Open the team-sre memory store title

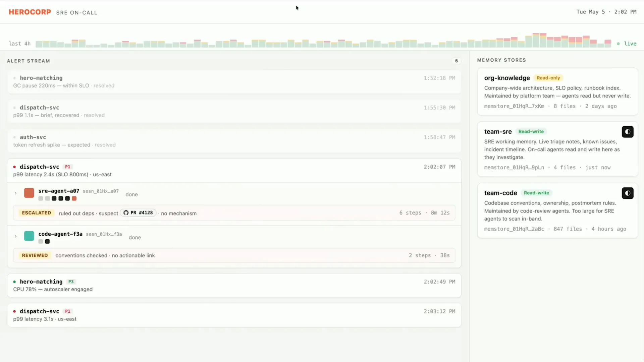[x=498, y=132]
